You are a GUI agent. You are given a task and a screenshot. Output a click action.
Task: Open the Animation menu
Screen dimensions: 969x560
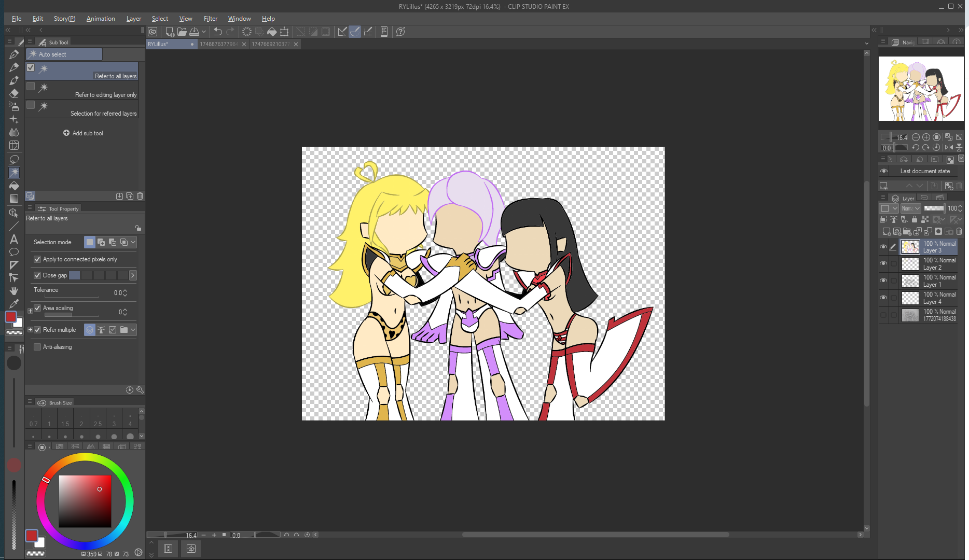[101, 19]
